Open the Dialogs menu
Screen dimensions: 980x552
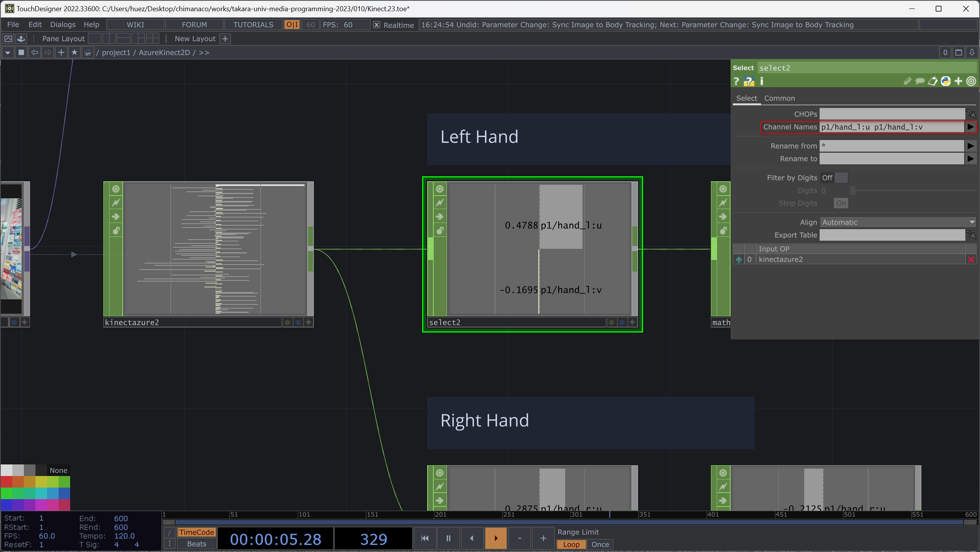point(63,25)
